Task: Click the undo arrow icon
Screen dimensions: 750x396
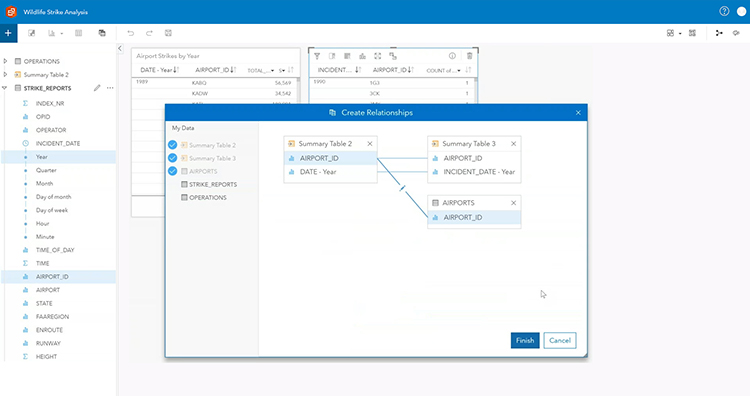Action: [x=131, y=33]
